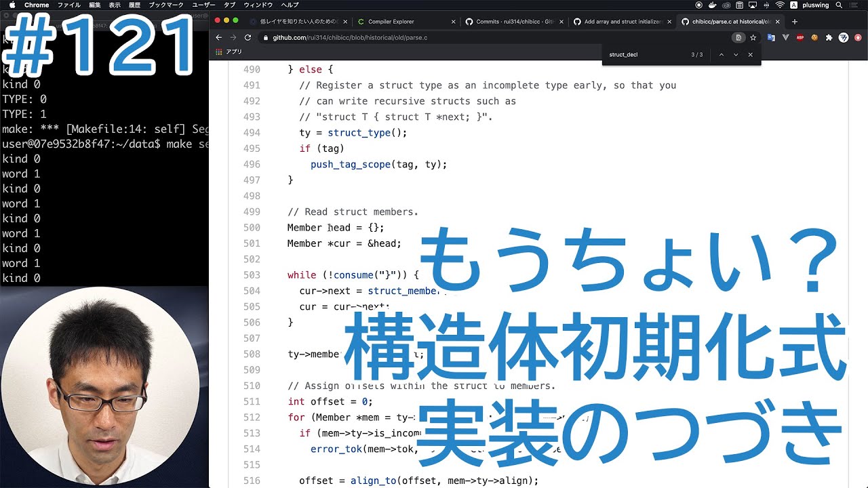This screenshot has width=868, height=488.
Task: Open the Apple menu
Action: [12, 5]
